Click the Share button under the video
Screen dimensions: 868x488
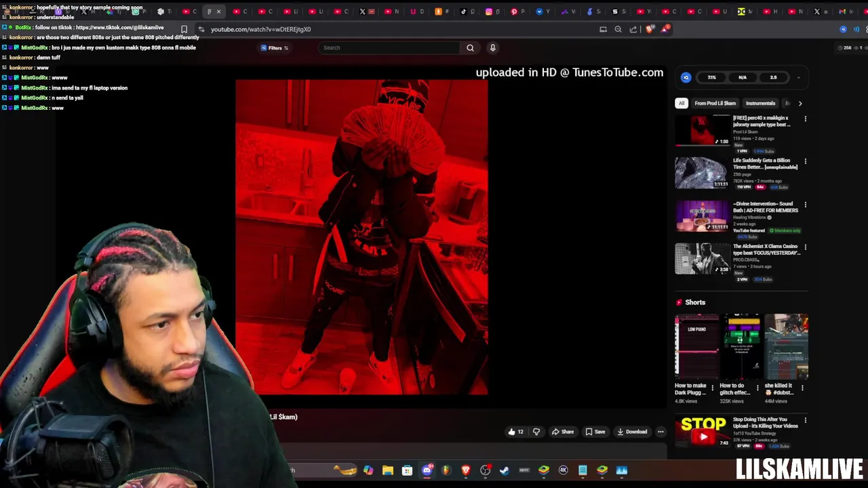click(x=563, y=432)
